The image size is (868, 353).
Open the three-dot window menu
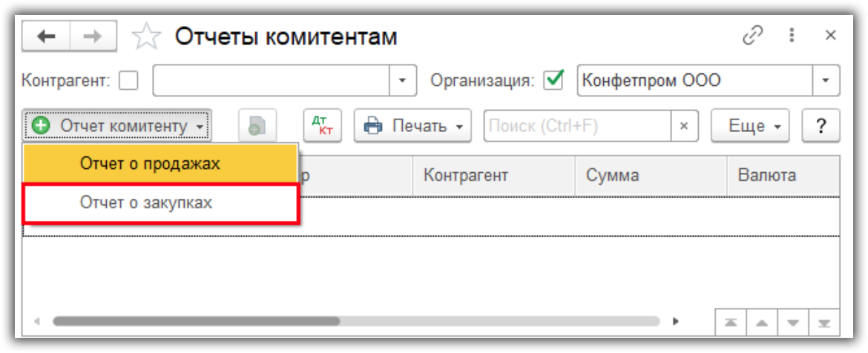click(792, 36)
